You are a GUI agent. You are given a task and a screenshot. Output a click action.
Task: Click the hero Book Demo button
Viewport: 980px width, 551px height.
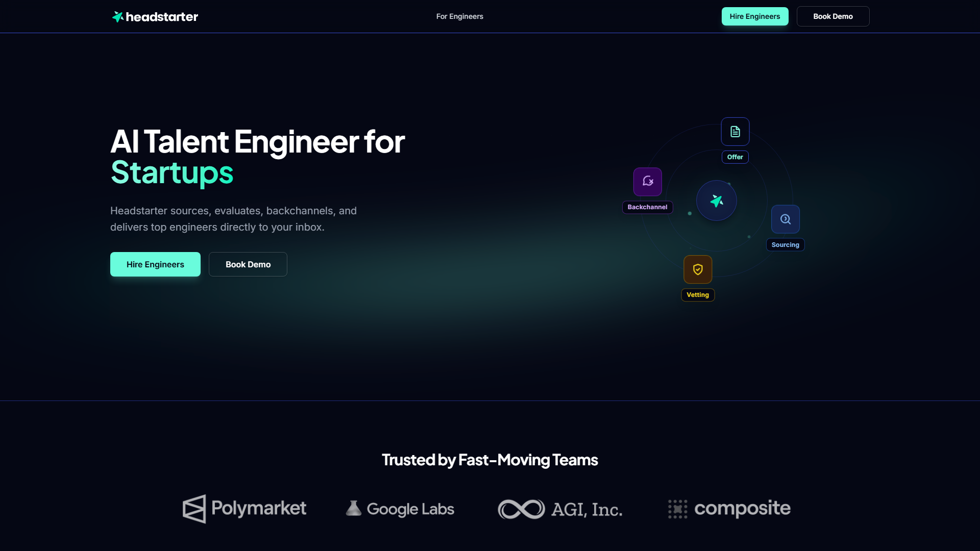(x=248, y=264)
